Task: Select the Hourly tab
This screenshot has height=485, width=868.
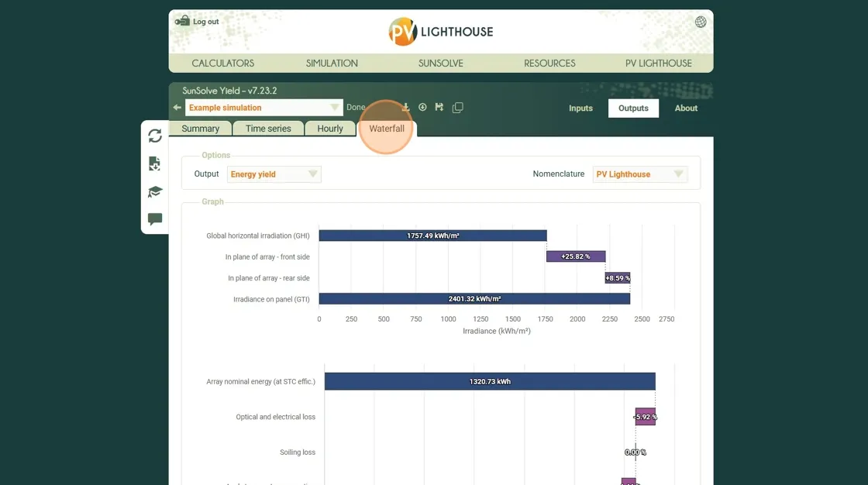Action: pyautogui.click(x=330, y=129)
